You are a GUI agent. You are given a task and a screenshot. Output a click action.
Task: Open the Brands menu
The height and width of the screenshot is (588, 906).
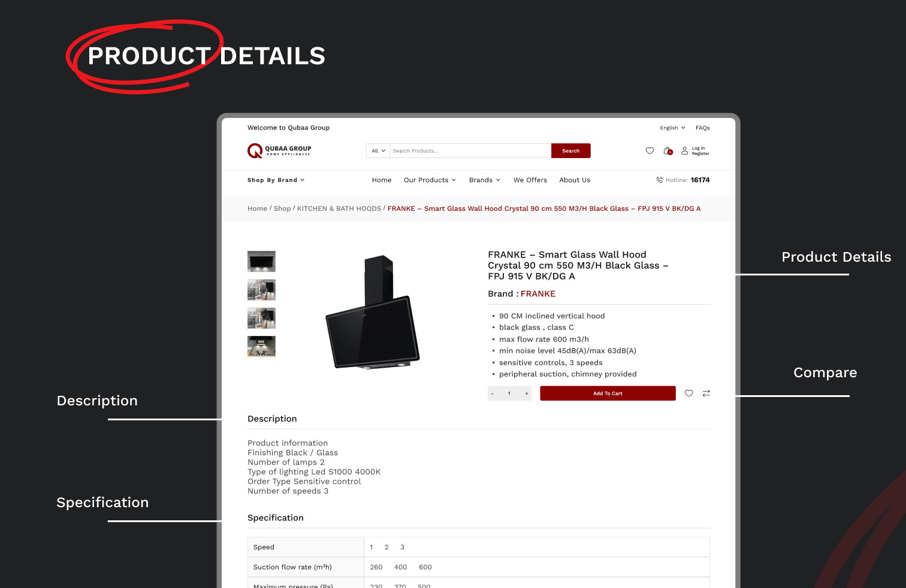(484, 180)
